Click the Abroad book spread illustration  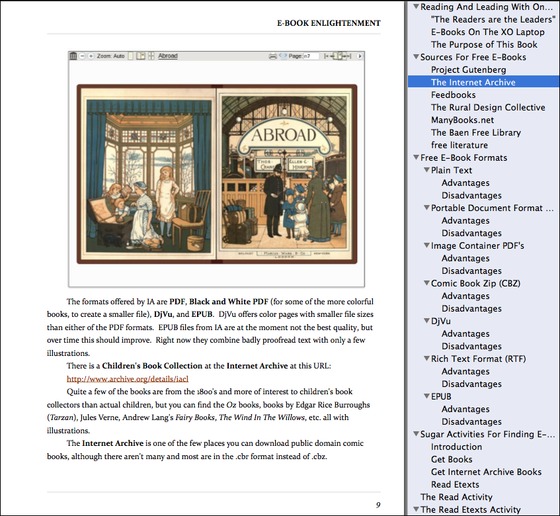(217, 174)
